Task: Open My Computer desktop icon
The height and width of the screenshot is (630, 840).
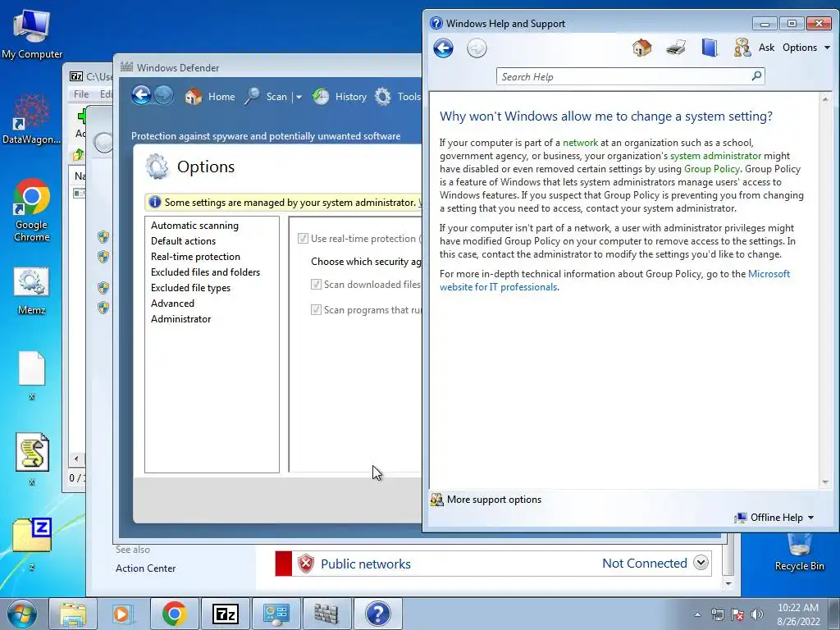Action: [32, 33]
